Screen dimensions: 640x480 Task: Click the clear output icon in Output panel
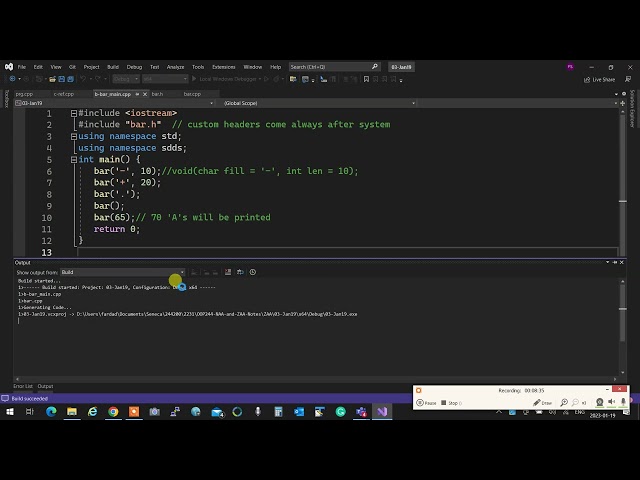point(228,272)
